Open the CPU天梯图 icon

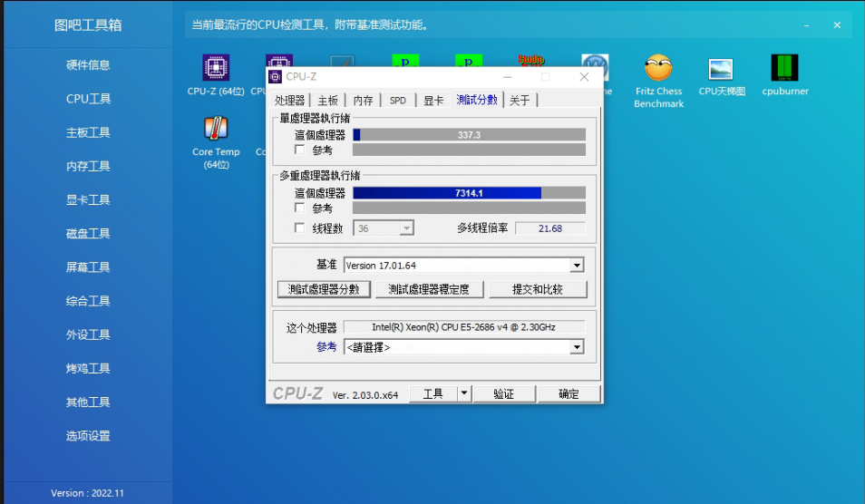(721, 69)
